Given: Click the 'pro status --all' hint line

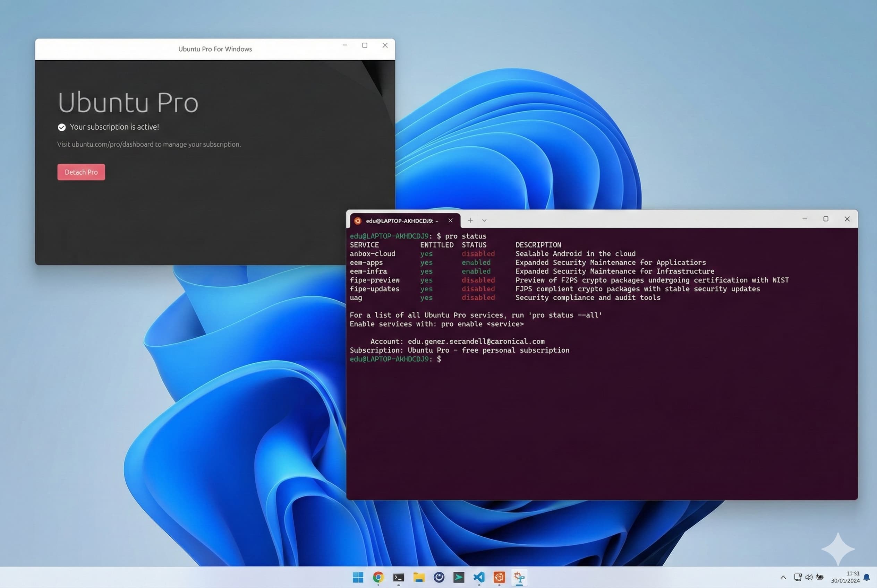Looking at the screenshot, I should pyautogui.click(x=476, y=315).
